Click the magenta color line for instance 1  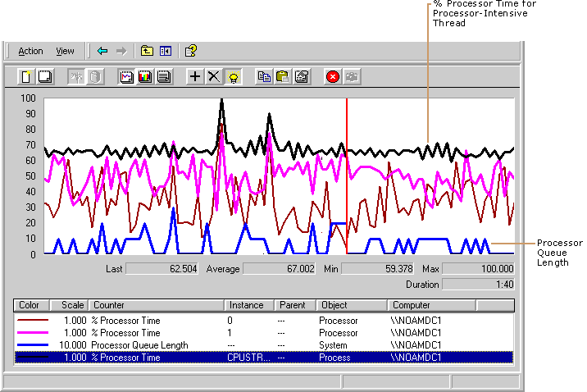(33, 333)
